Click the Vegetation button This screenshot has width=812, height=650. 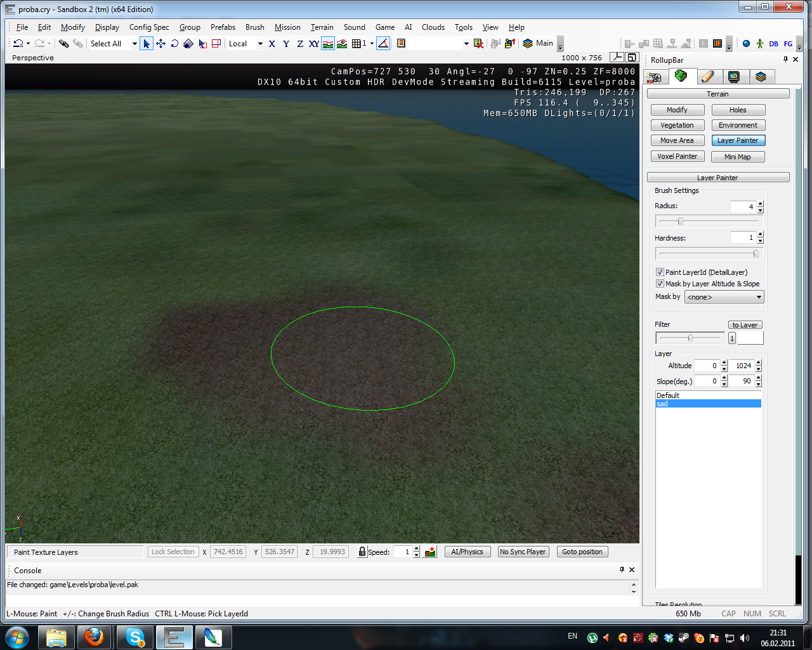click(677, 126)
